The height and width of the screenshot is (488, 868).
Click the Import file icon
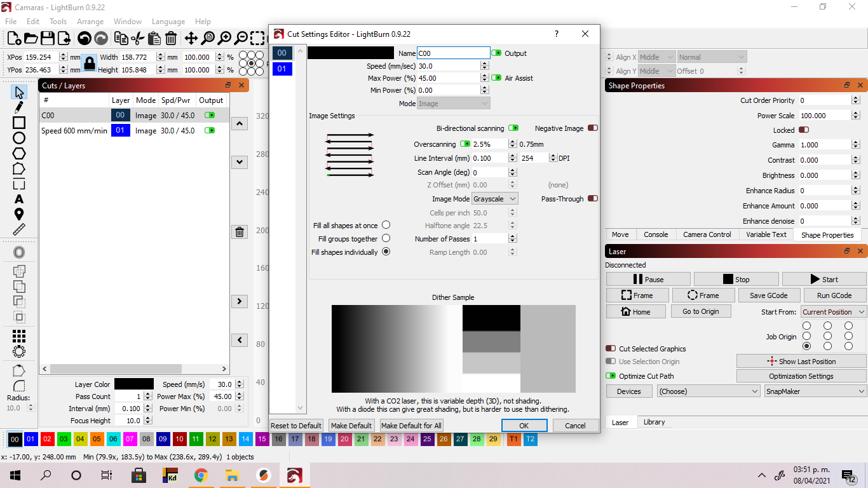pyautogui.click(x=64, y=38)
